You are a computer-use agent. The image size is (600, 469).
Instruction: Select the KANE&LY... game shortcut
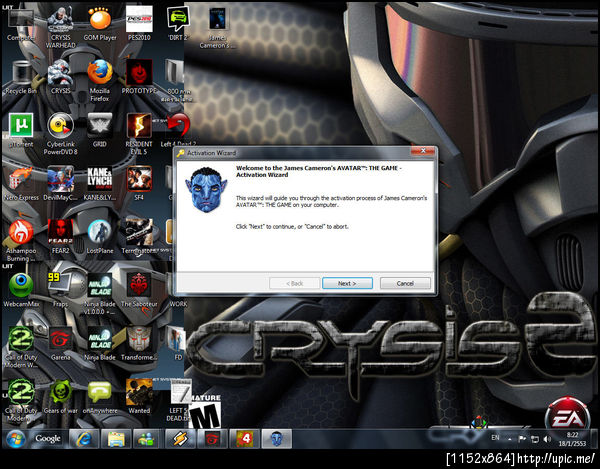[100, 184]
